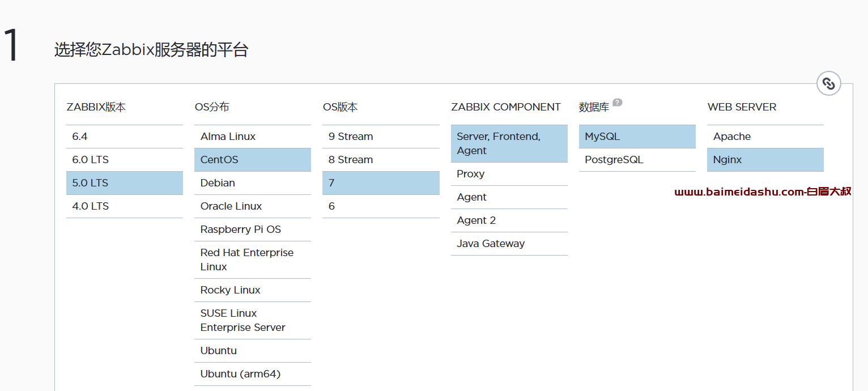Select OS version 8 Stream

click(381, 160)
